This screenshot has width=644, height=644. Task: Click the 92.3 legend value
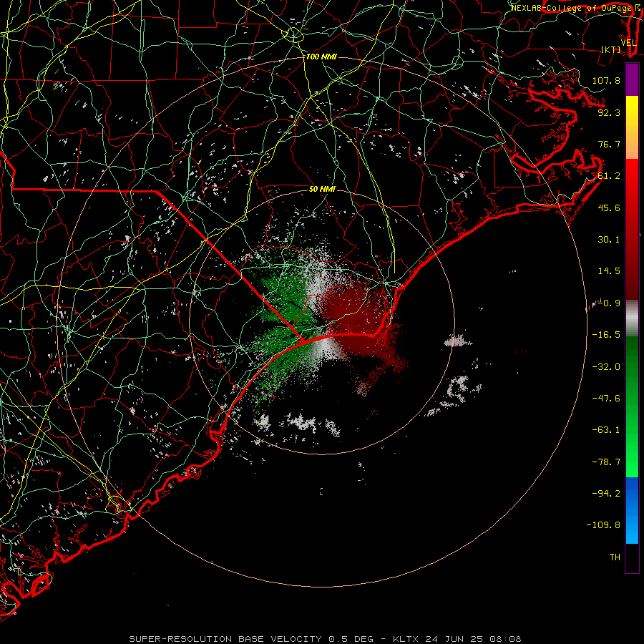click(609, 112)
